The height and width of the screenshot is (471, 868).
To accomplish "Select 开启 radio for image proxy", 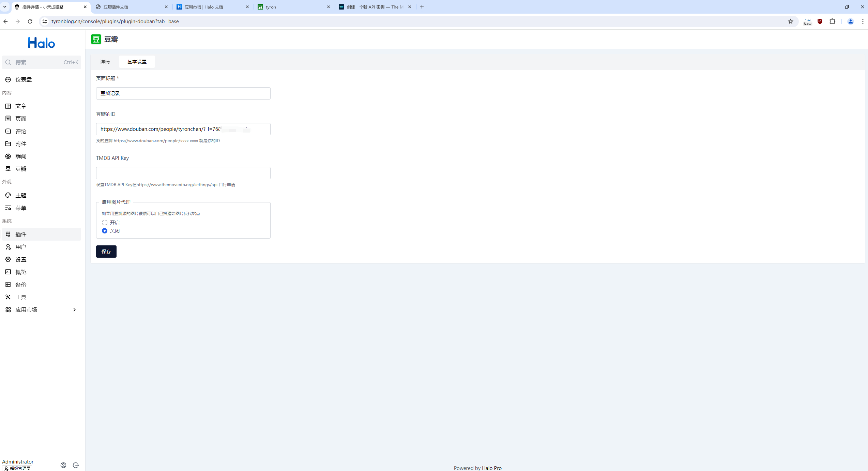I will pos(105,223).
